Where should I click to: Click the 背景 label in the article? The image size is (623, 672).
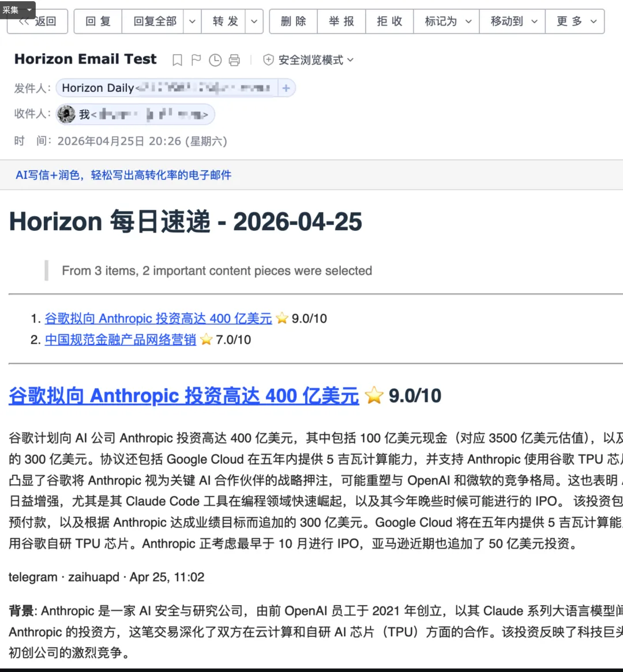[22, 611]
